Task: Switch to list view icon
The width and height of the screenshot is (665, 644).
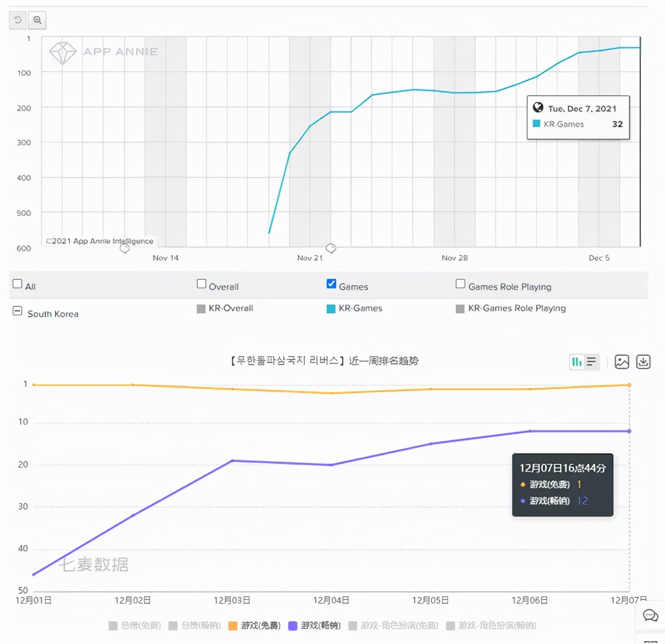Action: pyautogui.click(x=592, y=362)
